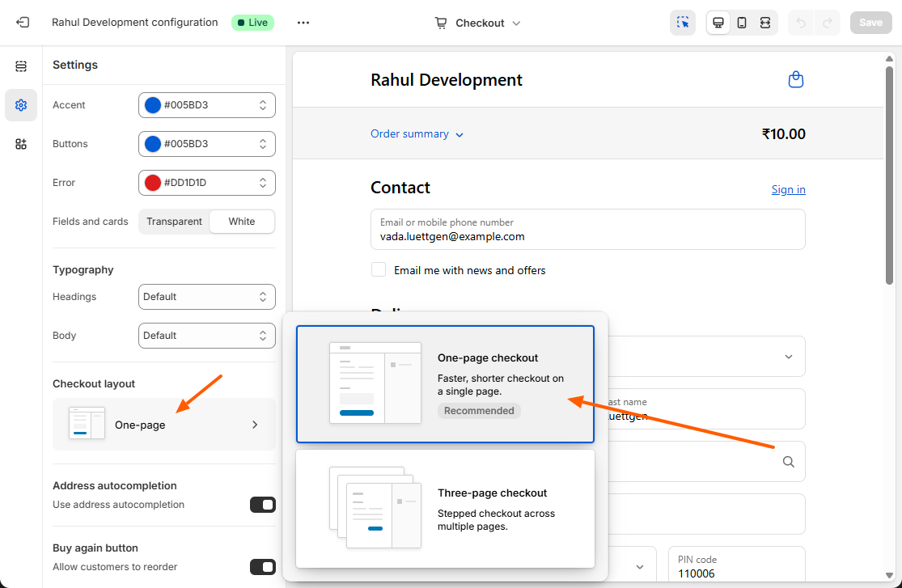Open the Settings gear sidebar icon

pyautogui.click(x=21, y=105)
